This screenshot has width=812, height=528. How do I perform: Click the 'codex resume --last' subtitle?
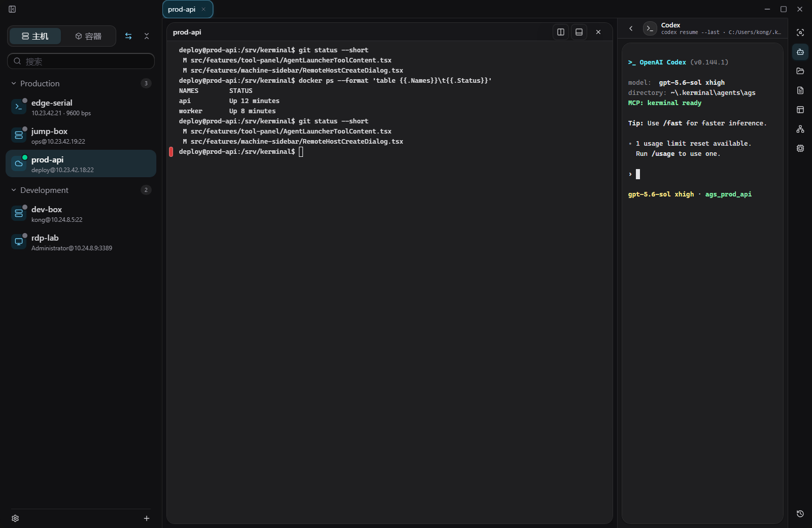(690, 32)
